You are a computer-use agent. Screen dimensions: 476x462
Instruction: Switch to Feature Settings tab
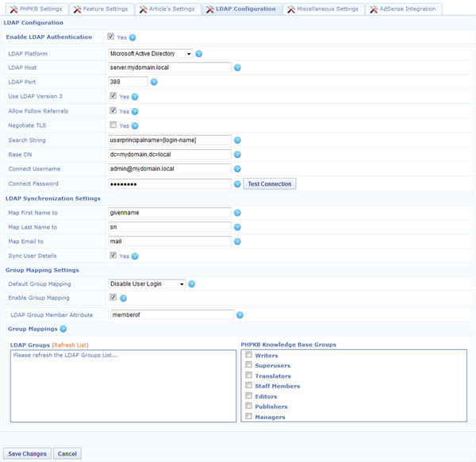[x=102, y=9]
